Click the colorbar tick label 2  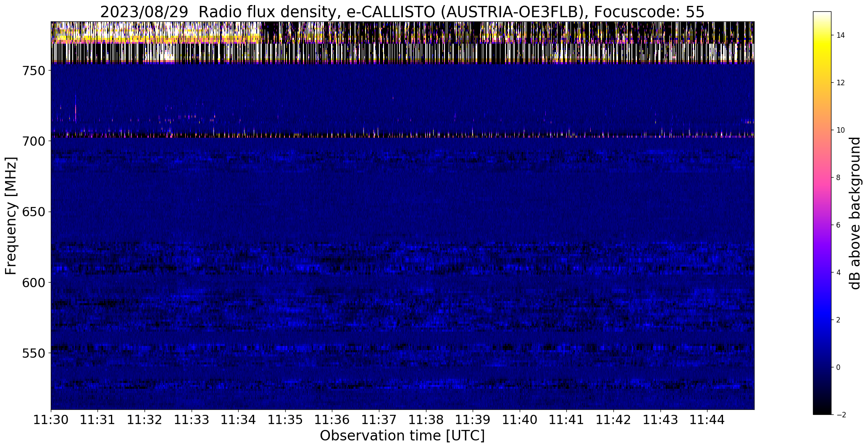pyautogui.click(x=839, y=320)
